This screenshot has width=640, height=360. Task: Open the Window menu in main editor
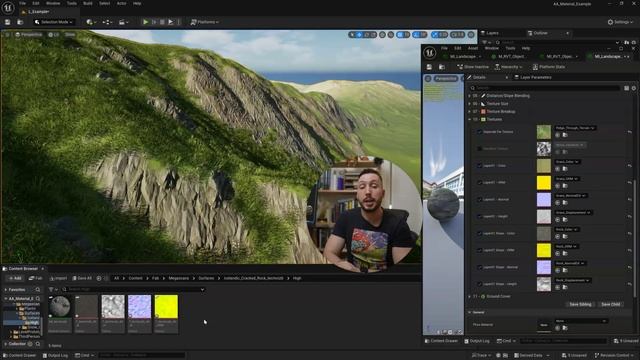click(53, 3)
